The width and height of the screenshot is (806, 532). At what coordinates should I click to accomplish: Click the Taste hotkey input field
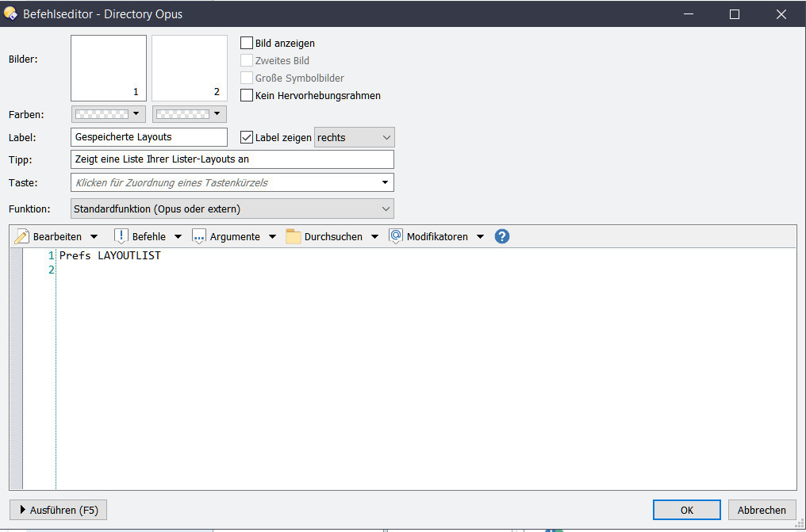232,182
